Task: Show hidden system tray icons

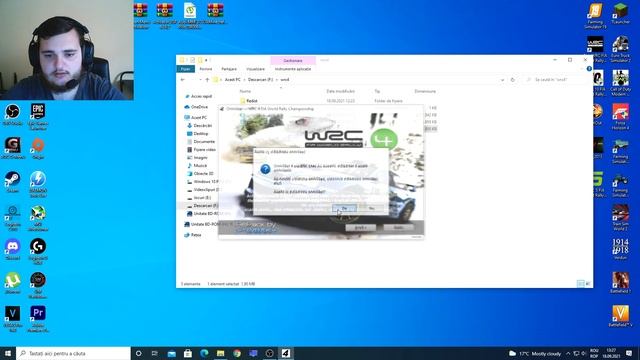Action: point(568,353)
